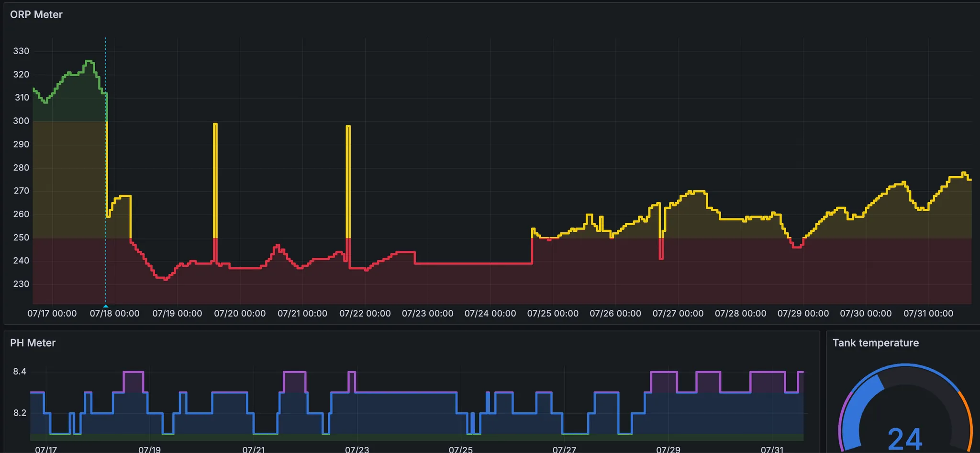Click the top of first yellow ORP spike
Screen dimensions: 980x453
(215, 124)
